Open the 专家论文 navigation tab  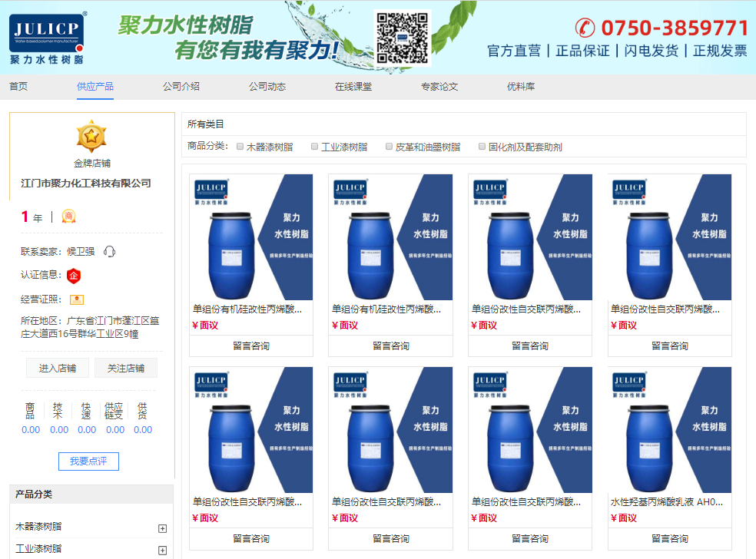(439, 87)
